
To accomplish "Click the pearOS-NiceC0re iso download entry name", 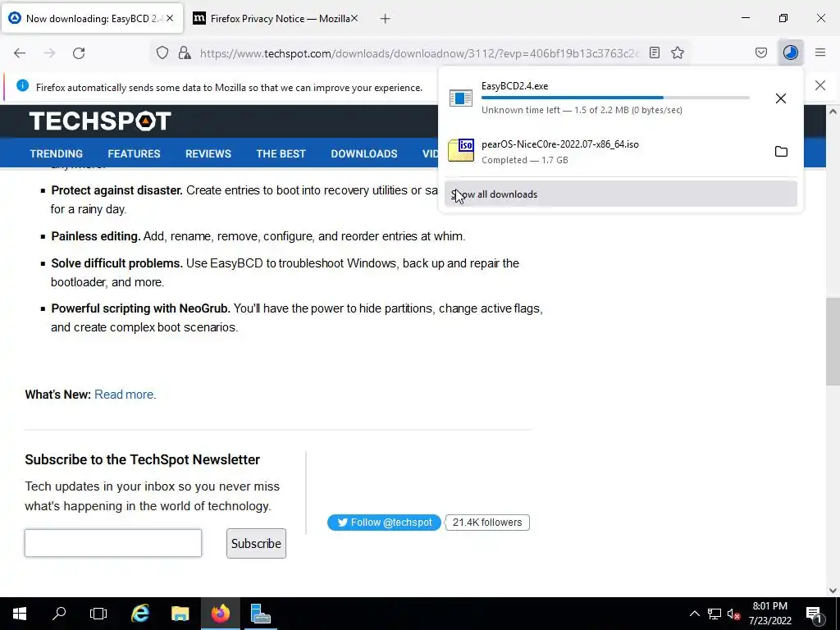I will click(559, 144).
